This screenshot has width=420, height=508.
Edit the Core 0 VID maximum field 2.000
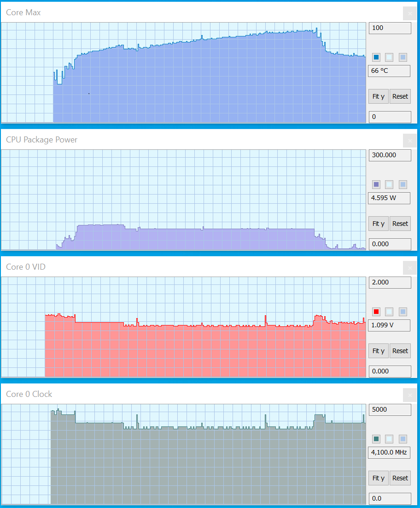[390, 283]
